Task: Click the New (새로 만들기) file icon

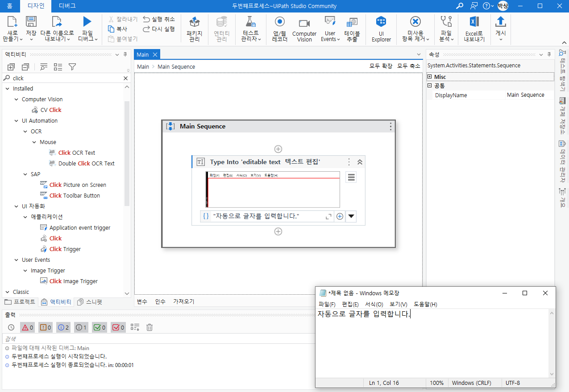Action: (12, 21)
